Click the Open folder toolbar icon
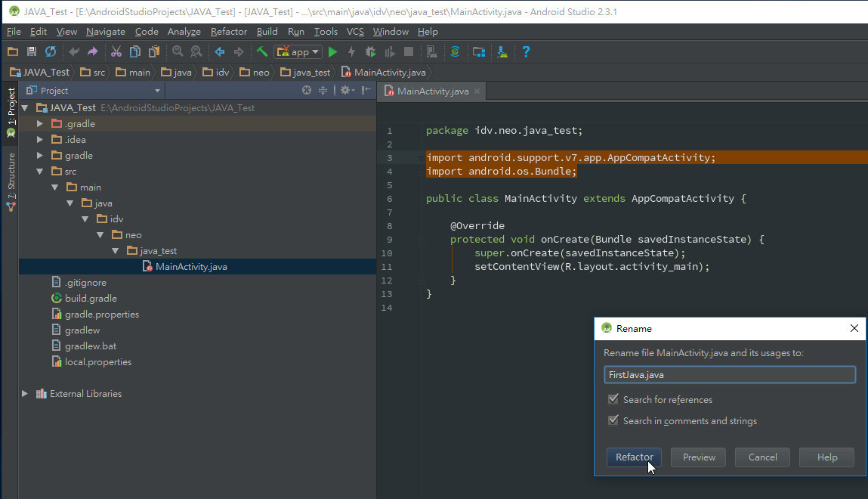The width and height of the screenshot is (868, 499). tap(13, 52)
